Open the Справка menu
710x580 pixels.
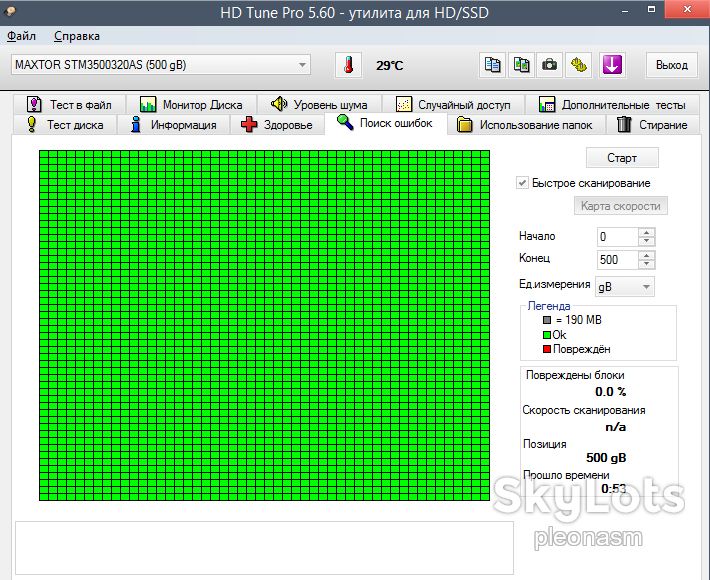(77, 36)
